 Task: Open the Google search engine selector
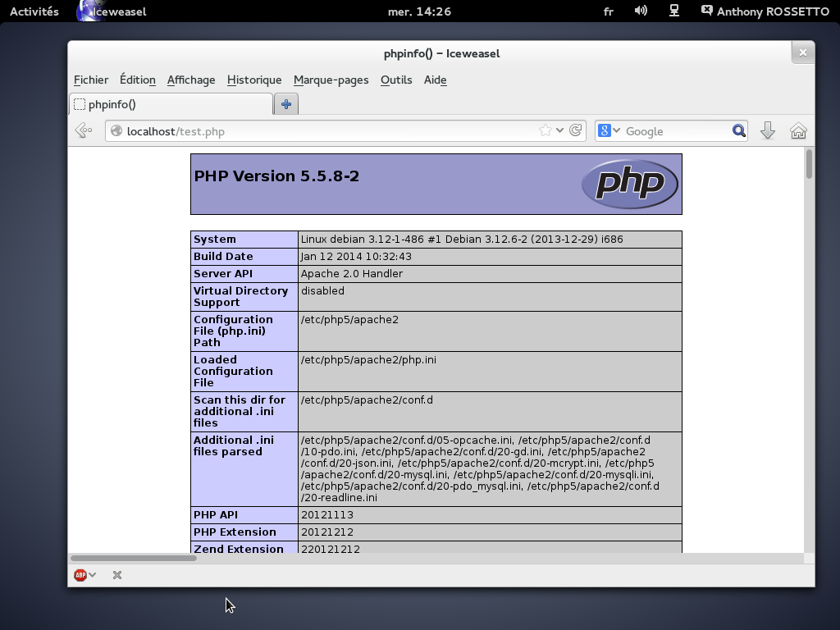609,130
